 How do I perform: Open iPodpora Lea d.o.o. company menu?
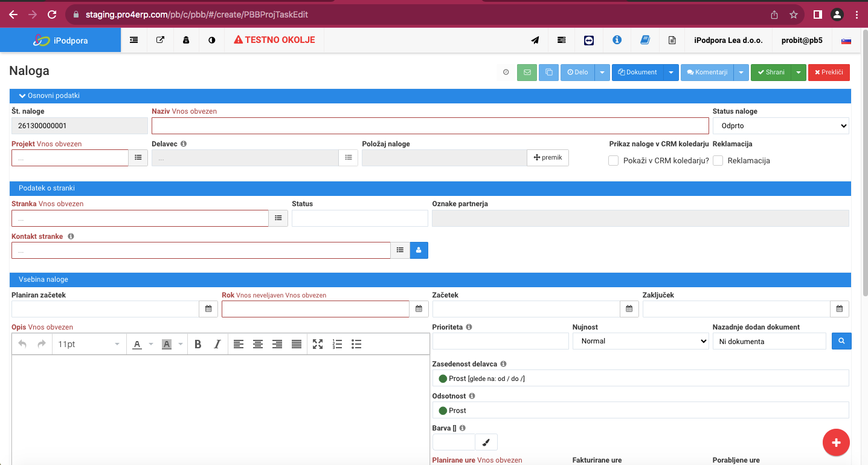[728, 41]
